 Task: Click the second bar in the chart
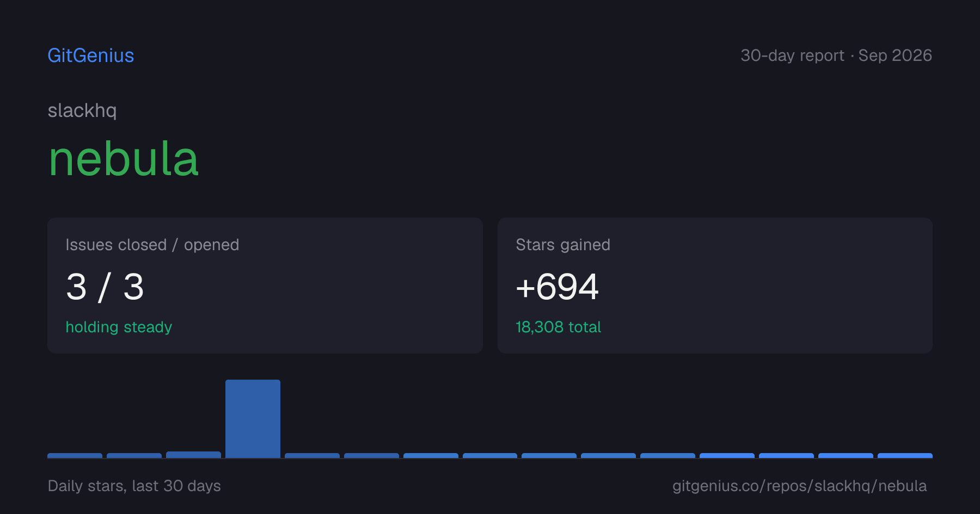(134, 455)
